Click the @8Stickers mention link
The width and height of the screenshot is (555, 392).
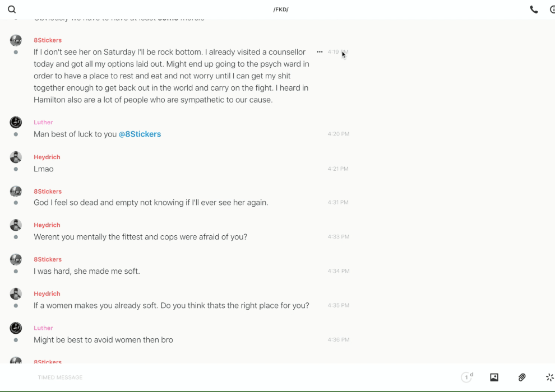pos(140,134)
